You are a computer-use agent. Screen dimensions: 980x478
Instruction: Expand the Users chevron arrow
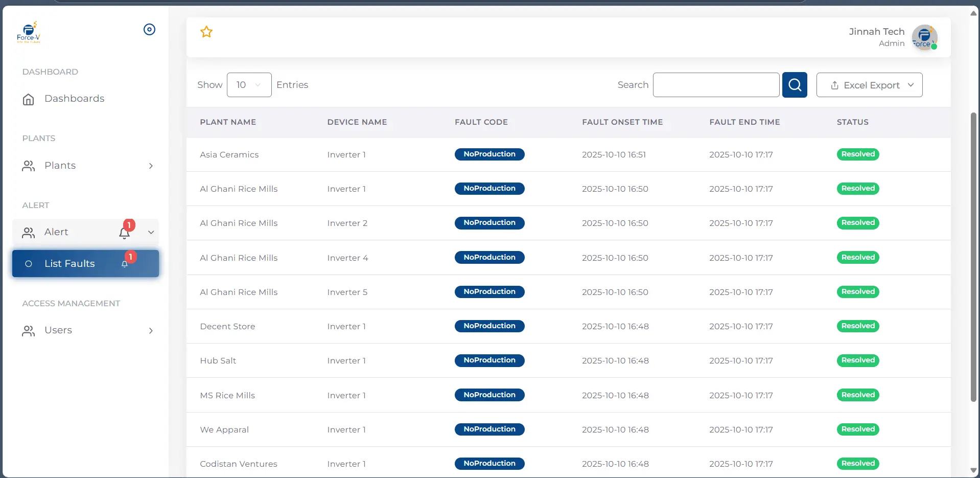pyautogui.click(x=151, y=331)
